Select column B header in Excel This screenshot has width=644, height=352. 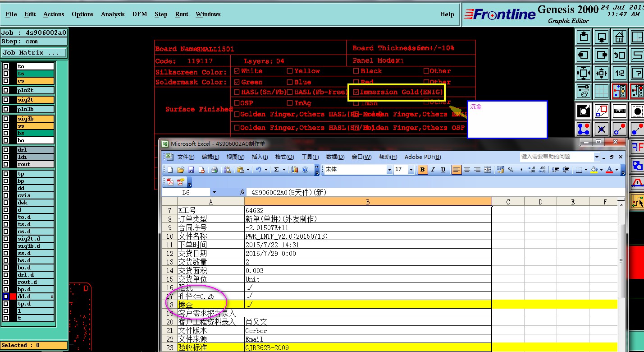(368, 202)
